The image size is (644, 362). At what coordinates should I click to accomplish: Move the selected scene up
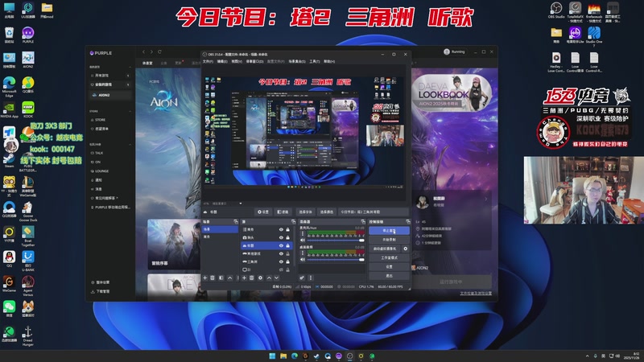click(x=229, y=278)
